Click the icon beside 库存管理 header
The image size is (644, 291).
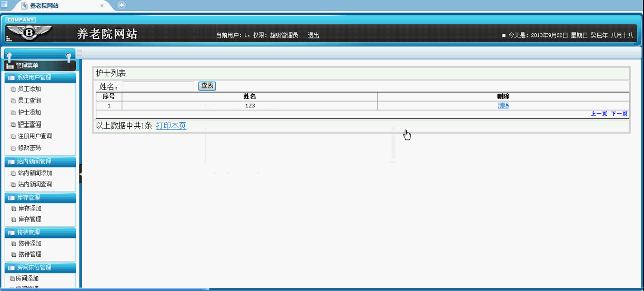coord(11,197)
